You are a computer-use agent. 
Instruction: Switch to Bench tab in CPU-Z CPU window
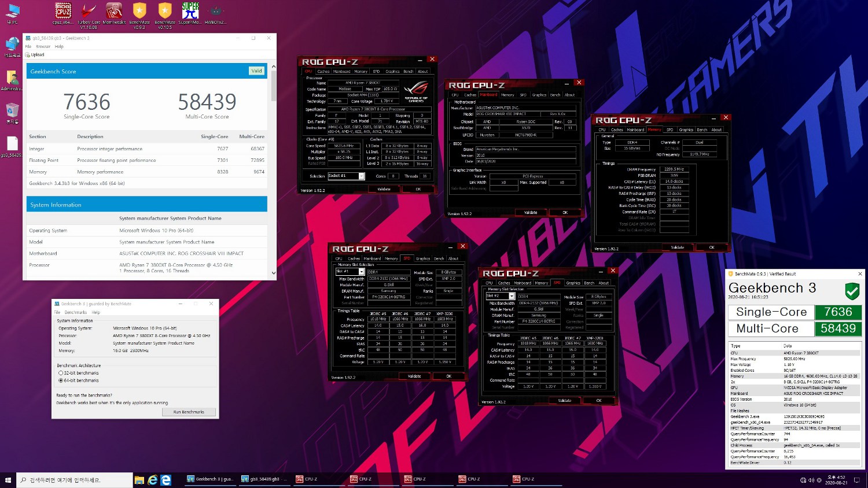409,72
